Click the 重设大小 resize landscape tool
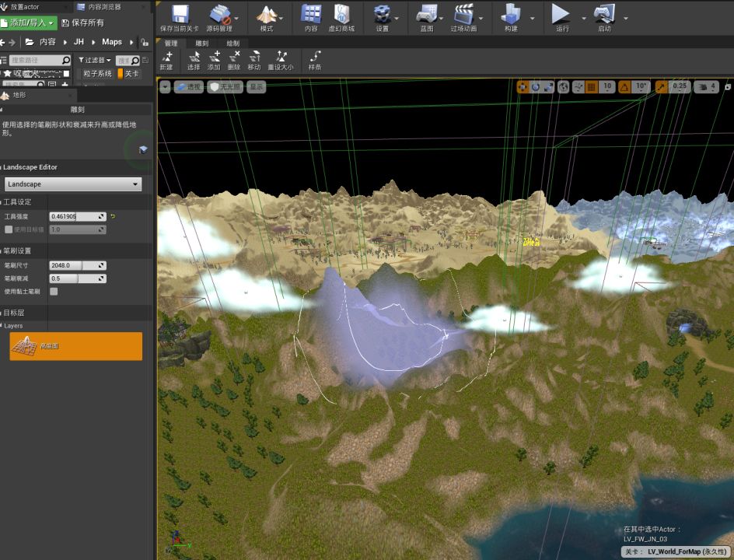The height and width of the screenshot is (560, 734). [x=281, y=60]
